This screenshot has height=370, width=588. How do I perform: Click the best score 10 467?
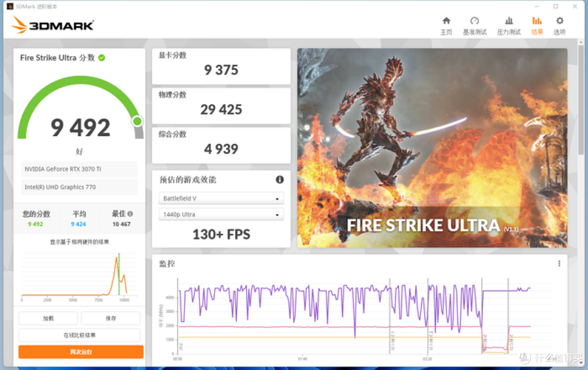coord(121,224)
